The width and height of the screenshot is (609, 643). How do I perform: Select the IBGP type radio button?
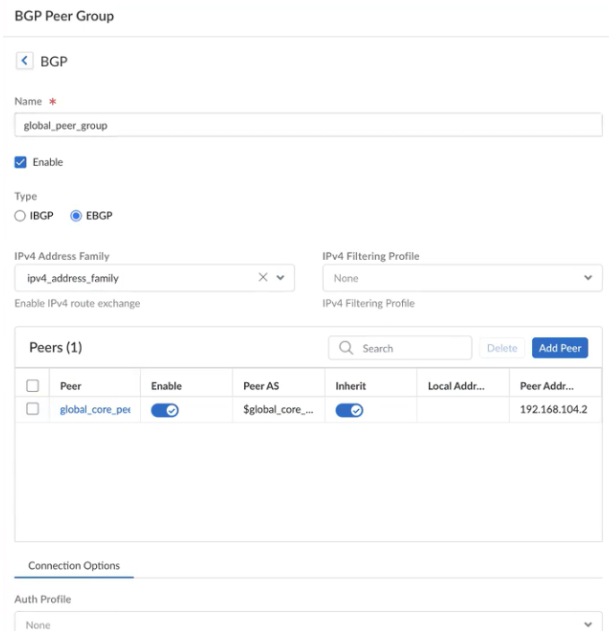pos(19,215)
